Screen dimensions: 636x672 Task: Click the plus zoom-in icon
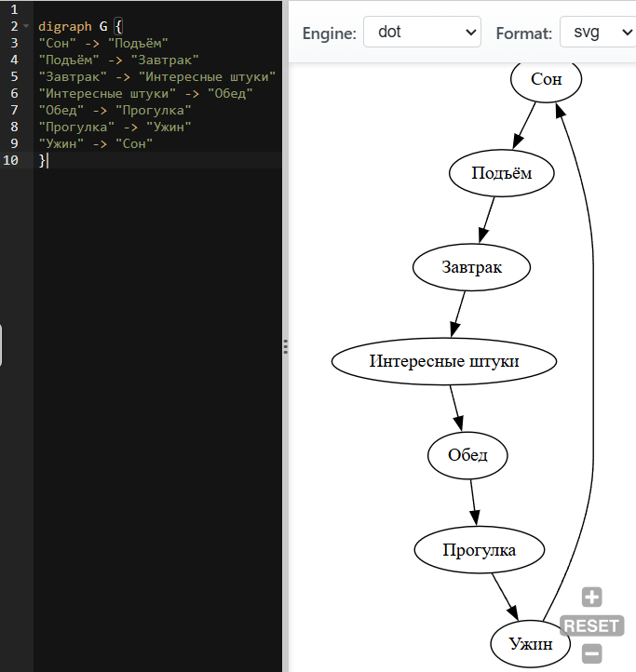[591, 598]
